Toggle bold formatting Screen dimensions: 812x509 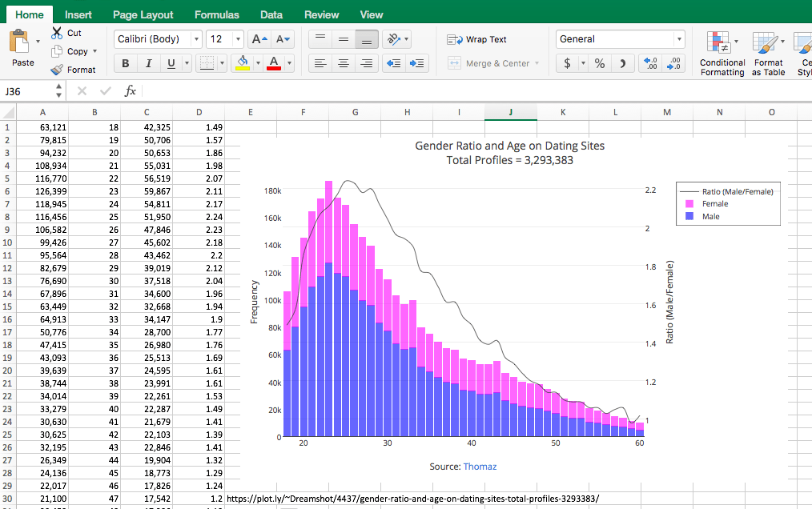[126, 64]
